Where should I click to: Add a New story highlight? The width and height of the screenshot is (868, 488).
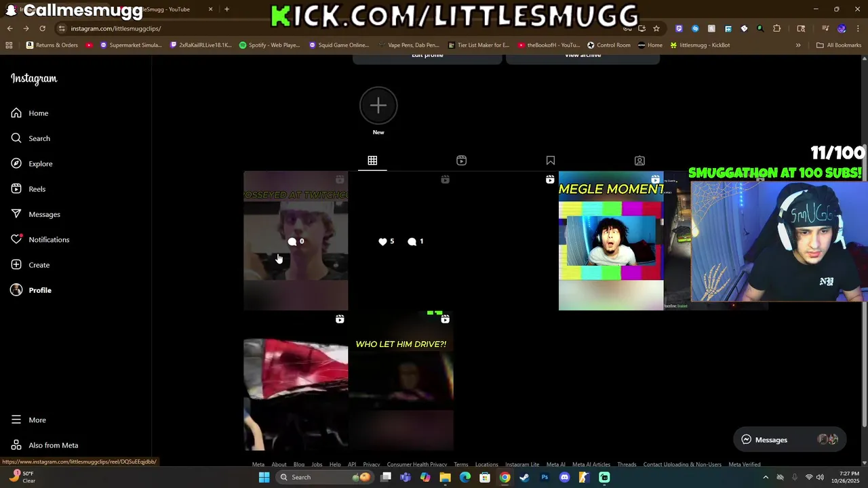pyautogui.click(x=378, y=106)
